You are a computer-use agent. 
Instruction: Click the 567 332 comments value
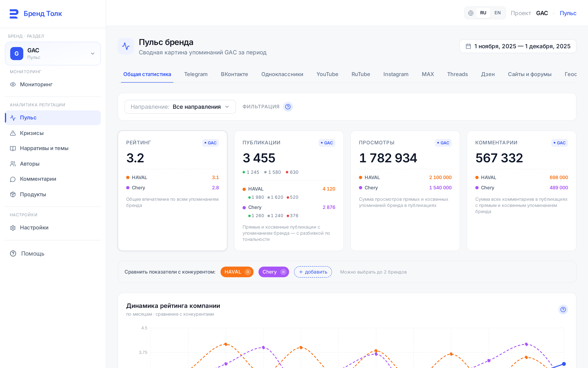(x=499, y=158)
